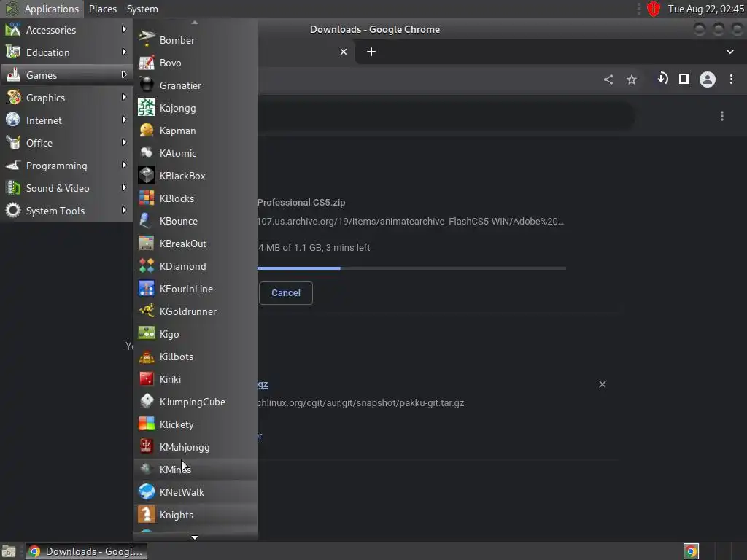Image resolution: width=747 pixels, height=560 pixels.
Task: Expand Internet submenu
Action: [66, 120]
